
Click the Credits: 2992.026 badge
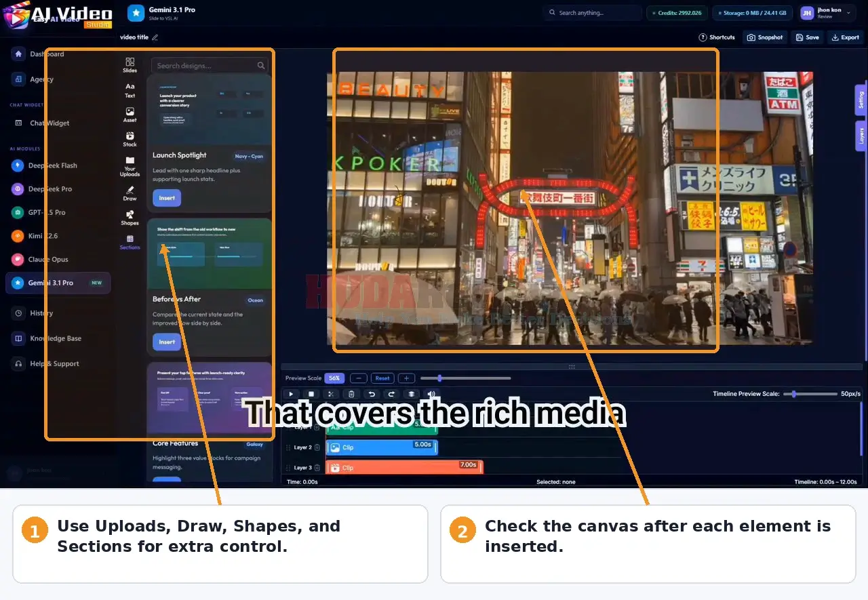[x=677, y=13]
